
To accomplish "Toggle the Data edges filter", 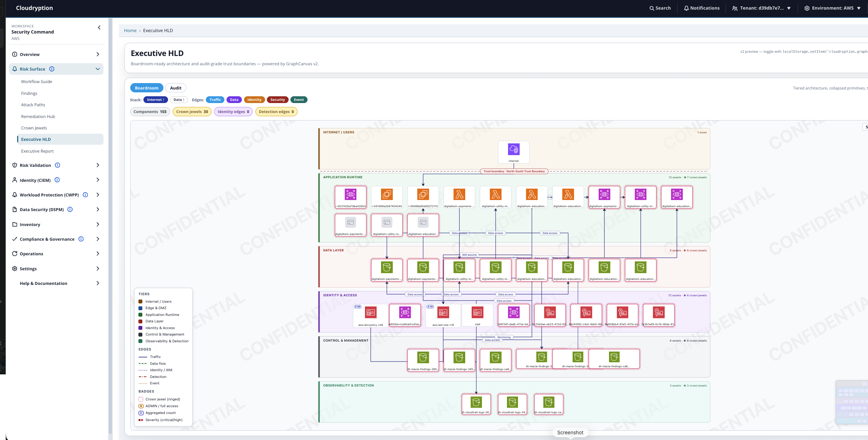I will (x=234, y=100).
